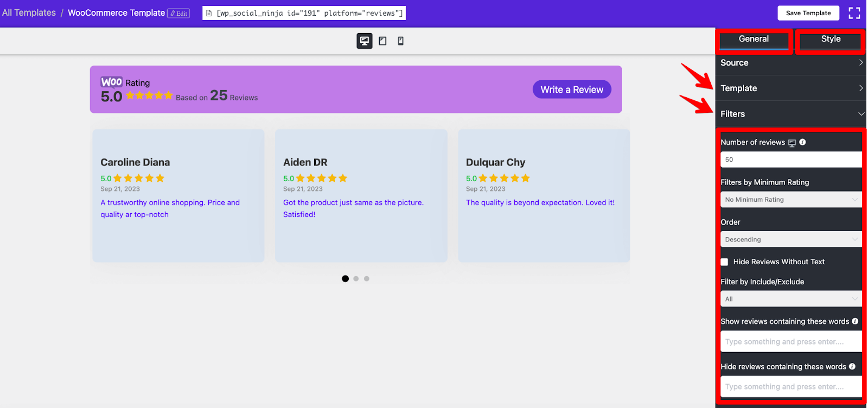Click the Woo logo in the rating header
The width and height of the screenshot is (868, 408).
click(112, 82)
